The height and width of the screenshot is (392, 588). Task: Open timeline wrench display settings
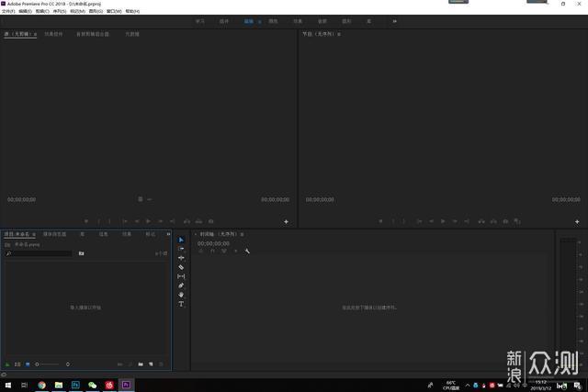247,251
